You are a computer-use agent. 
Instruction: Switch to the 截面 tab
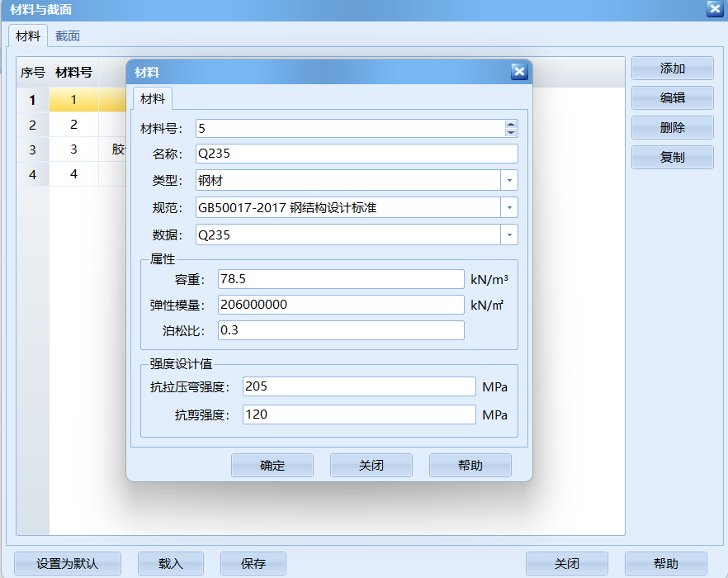coord(68,36)
